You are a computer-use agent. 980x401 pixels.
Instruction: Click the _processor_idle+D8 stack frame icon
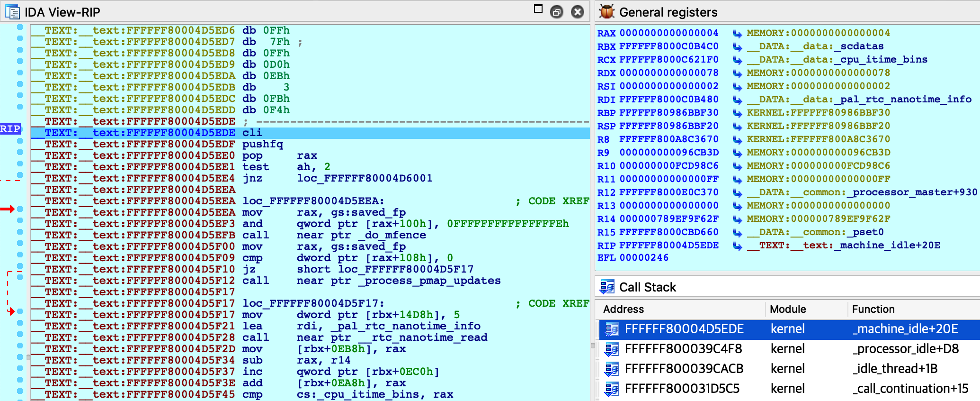[611, 349]
